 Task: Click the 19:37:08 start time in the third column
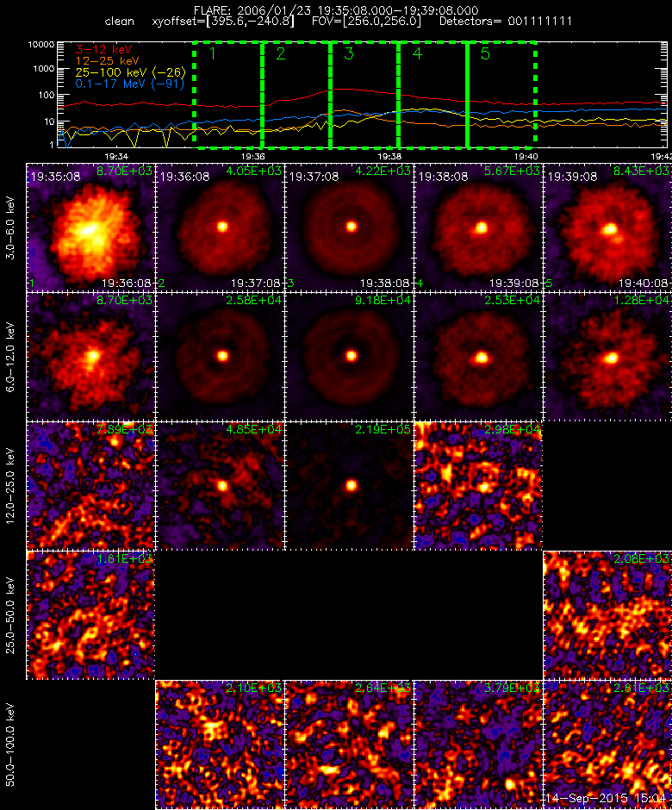click(x=314, y=177)
